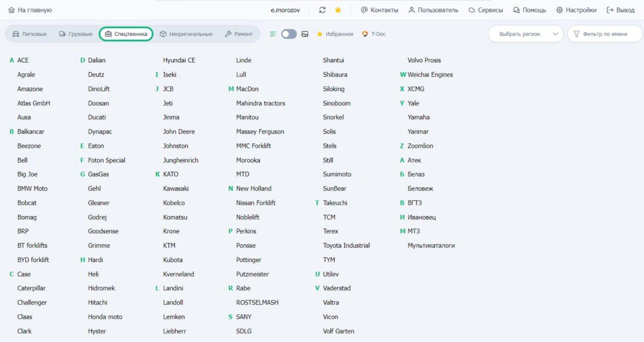Click the yellow star icon beside refresh
This screenshot has height=342, width=644.
click(338, 10)
